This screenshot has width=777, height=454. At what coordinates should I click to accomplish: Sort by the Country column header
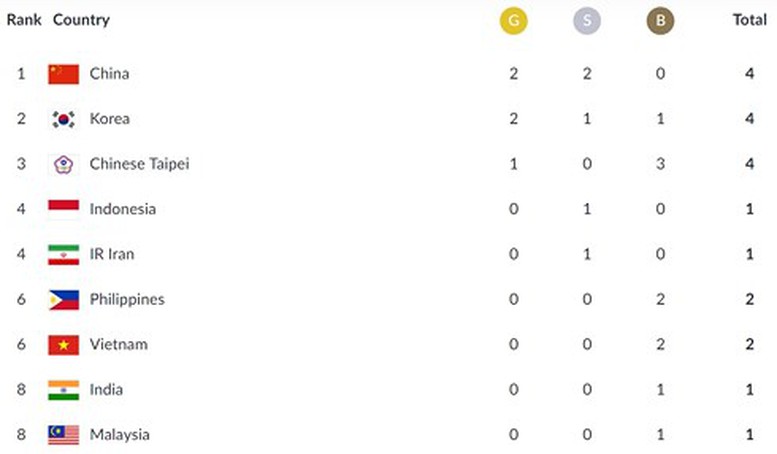coord(81,20)
